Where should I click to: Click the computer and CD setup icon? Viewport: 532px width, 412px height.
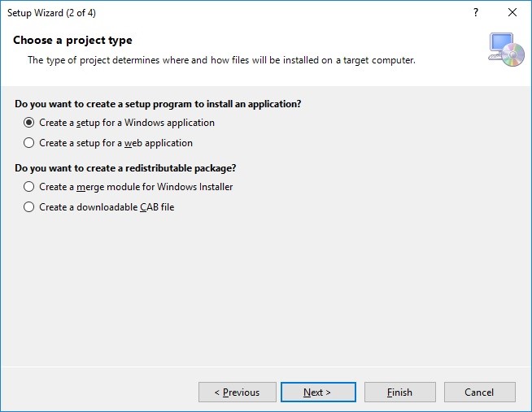(506, 50)
